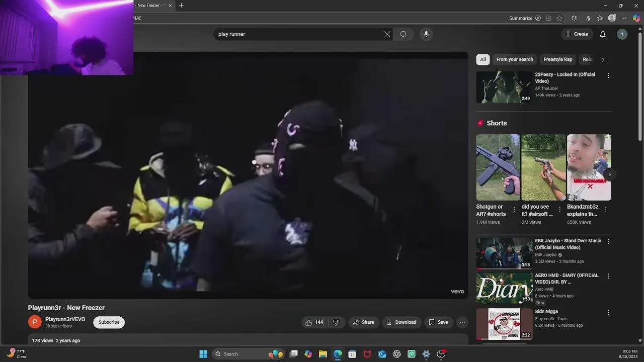Open Settings gear on taskbar
The height and width of the screenshot is (362, 644).
click(x=426, y=354)
